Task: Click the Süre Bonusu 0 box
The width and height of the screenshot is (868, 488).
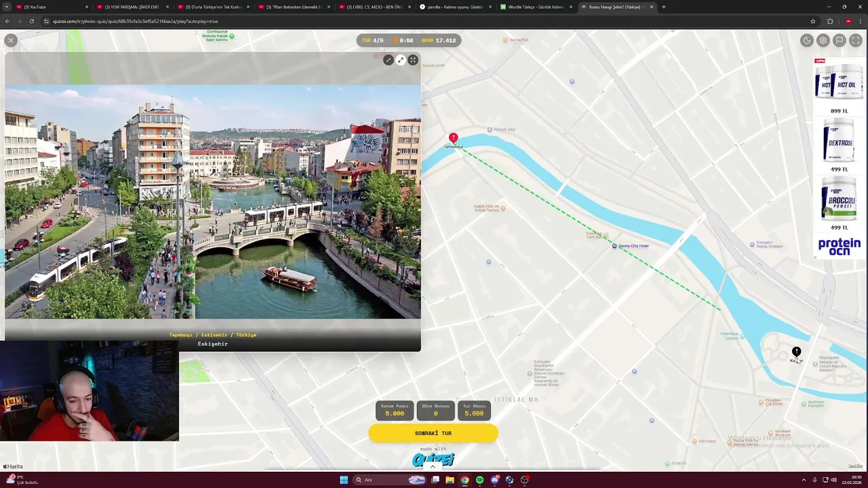Action: tap(435, 410)
